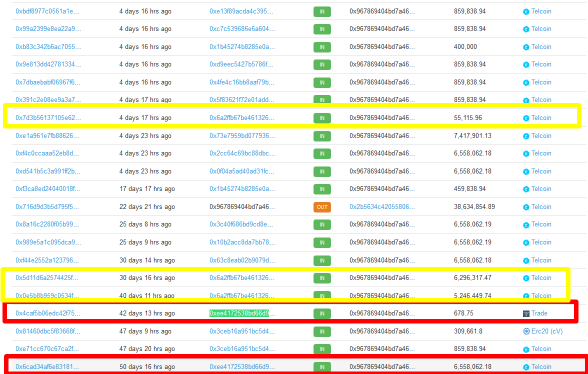Click the IN badge in the 400,000 row
The image size is (588, 374).
tap(322, 47)
